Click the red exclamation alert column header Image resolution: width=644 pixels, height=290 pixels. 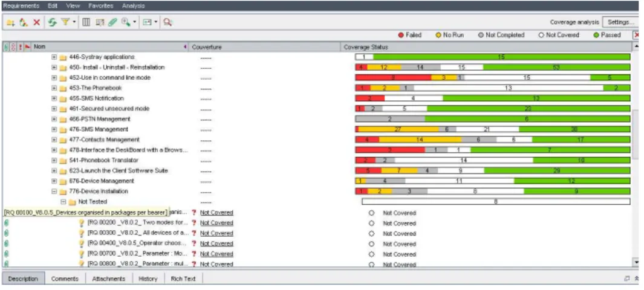tap(21, 47)
